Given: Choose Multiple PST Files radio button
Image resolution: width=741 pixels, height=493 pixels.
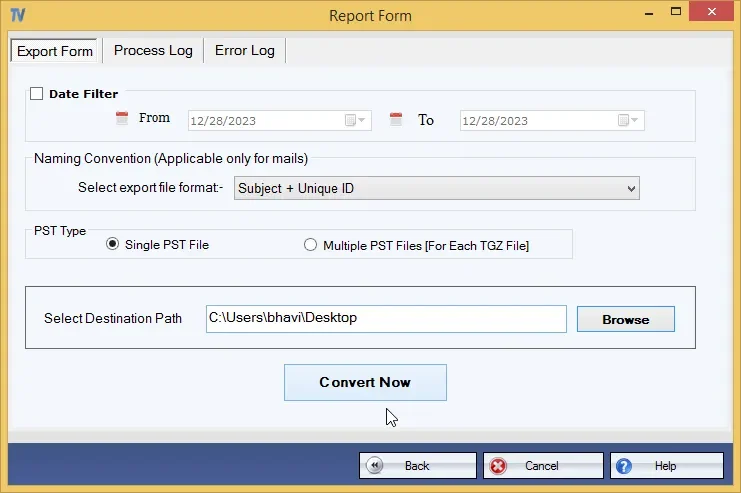Looking at the screenshot, I should tap(310, 245).
